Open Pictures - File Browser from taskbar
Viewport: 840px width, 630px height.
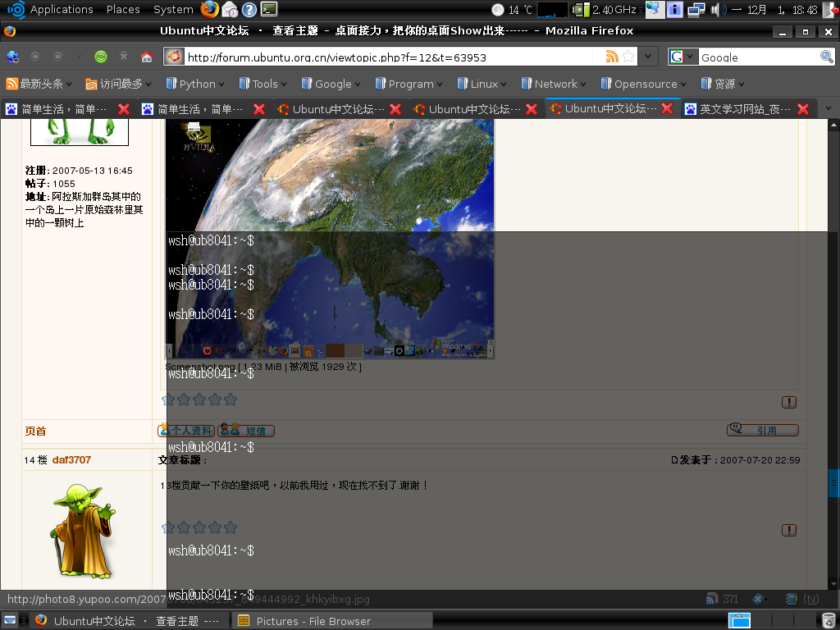click(x=332, y=621)
